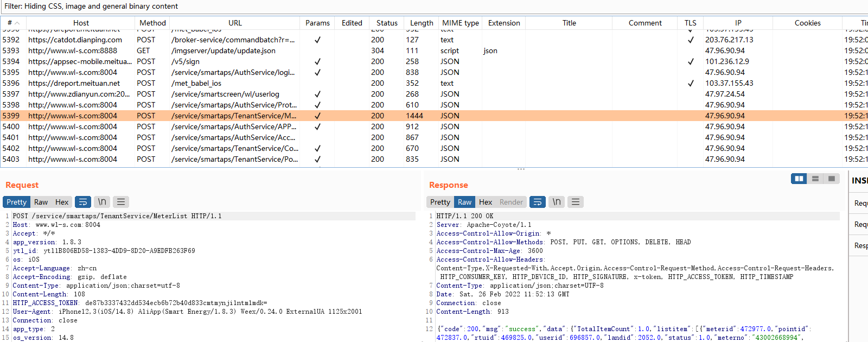Select the Hex tab in Response panel

click(486, 202)
